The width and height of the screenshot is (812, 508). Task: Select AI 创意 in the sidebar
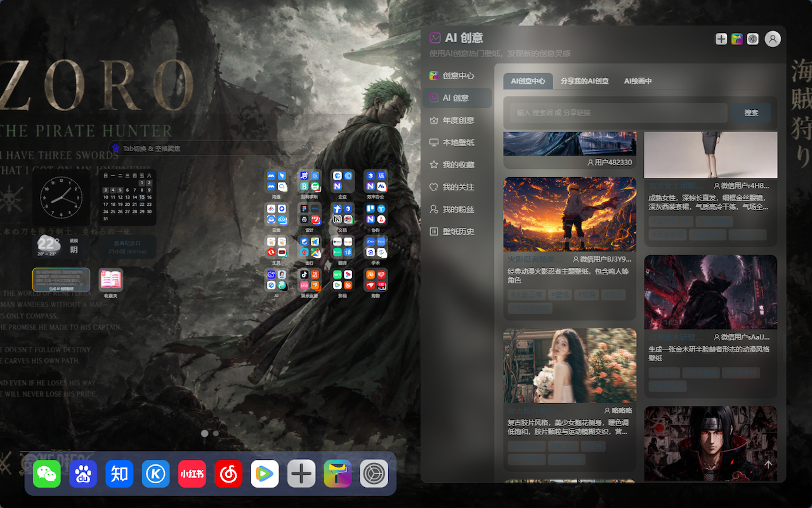pyautogui.click(x=457, y=98)
